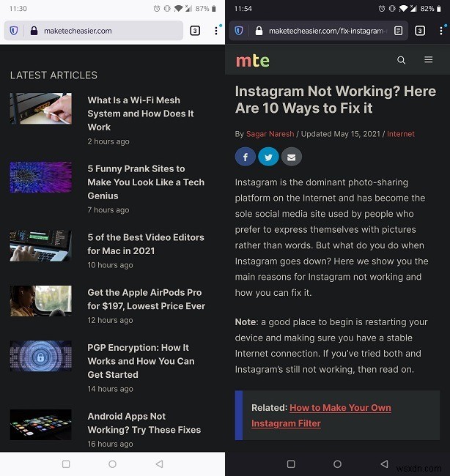Tap the shield icon in right browser

point(239,31)
